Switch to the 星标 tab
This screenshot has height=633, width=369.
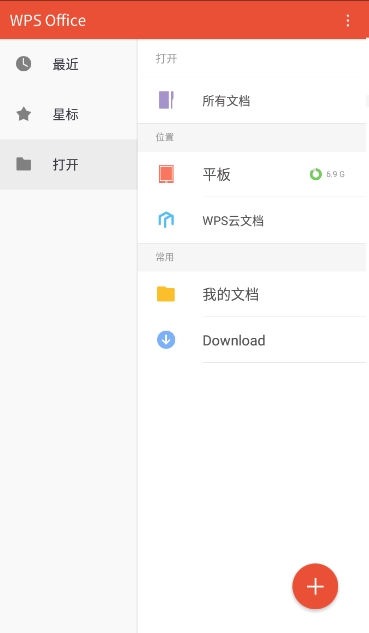click(x=69, y=114)
